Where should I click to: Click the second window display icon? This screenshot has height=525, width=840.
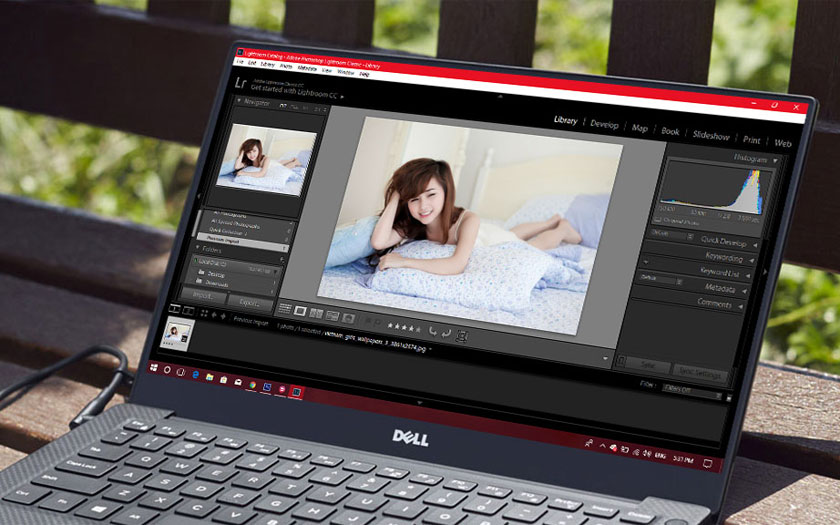pos(189,311)
